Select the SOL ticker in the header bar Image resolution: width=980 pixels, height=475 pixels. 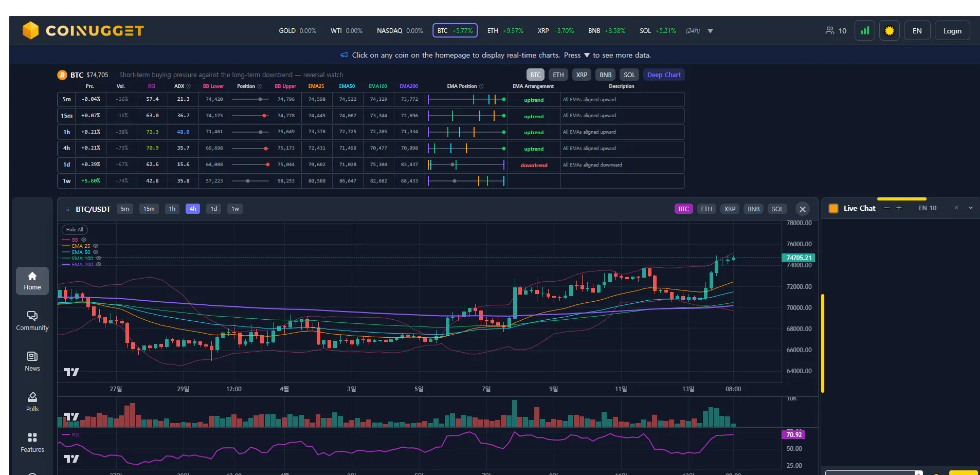point(658,31)
